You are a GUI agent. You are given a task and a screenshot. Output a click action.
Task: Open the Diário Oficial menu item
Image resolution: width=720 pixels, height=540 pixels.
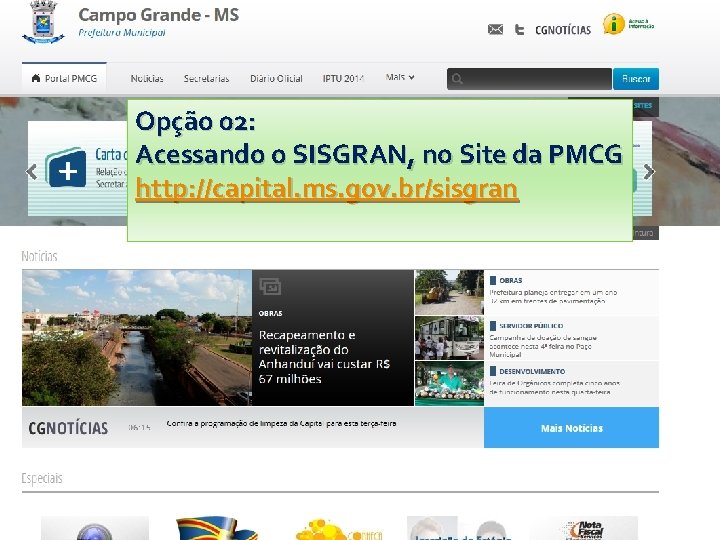[x=276, y=79]
